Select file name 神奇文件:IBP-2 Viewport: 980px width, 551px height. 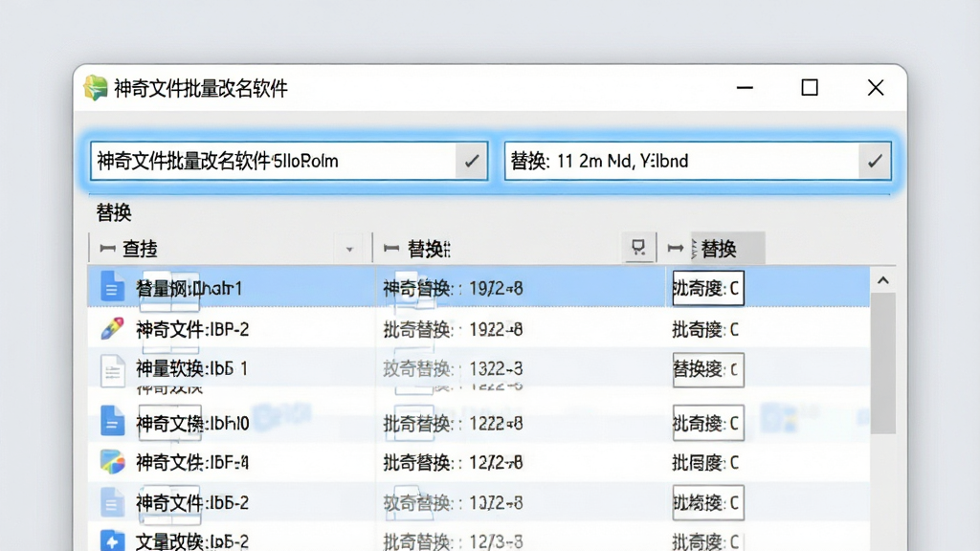192,329
